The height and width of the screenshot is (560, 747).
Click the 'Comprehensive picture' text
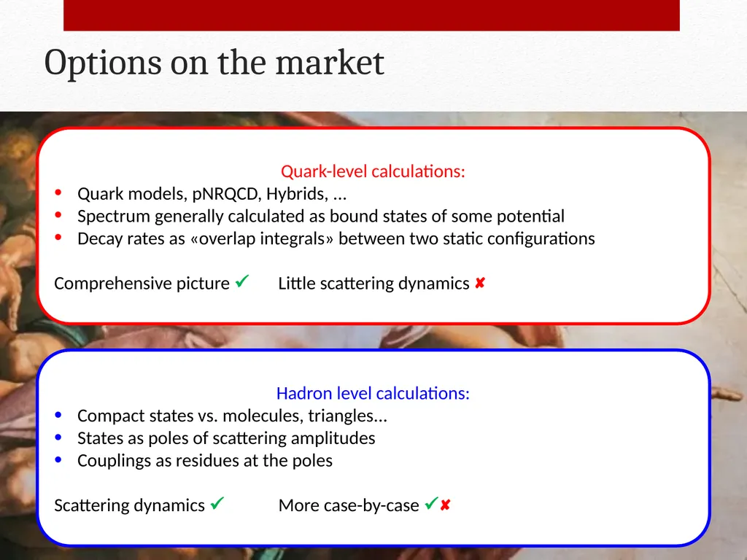pos(142,284)
